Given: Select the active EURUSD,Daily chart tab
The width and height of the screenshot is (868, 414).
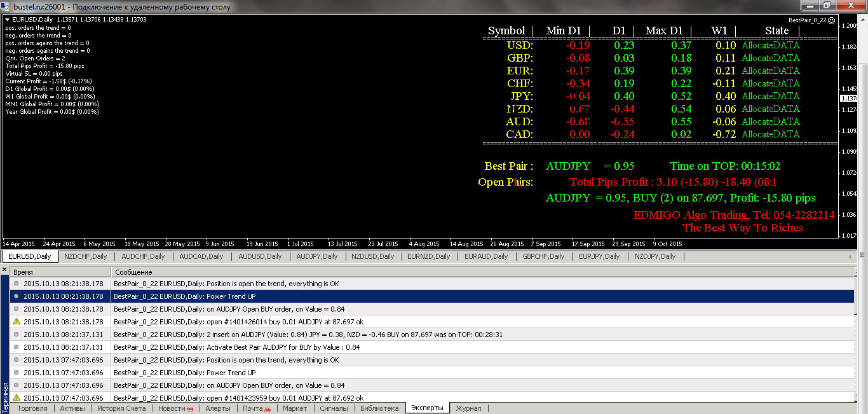Looking at the screenshot, I should (x=30, y=256).
